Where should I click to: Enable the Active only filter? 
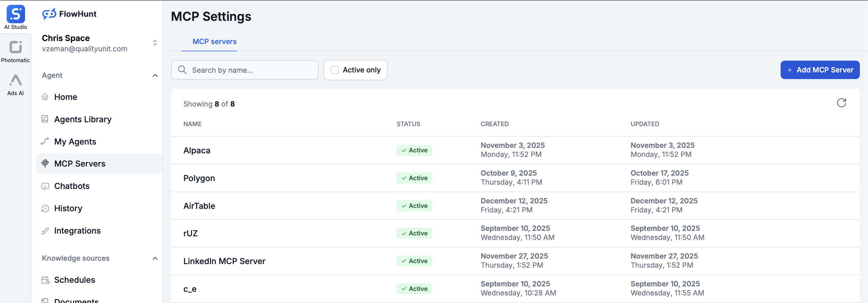pos(334,70)
